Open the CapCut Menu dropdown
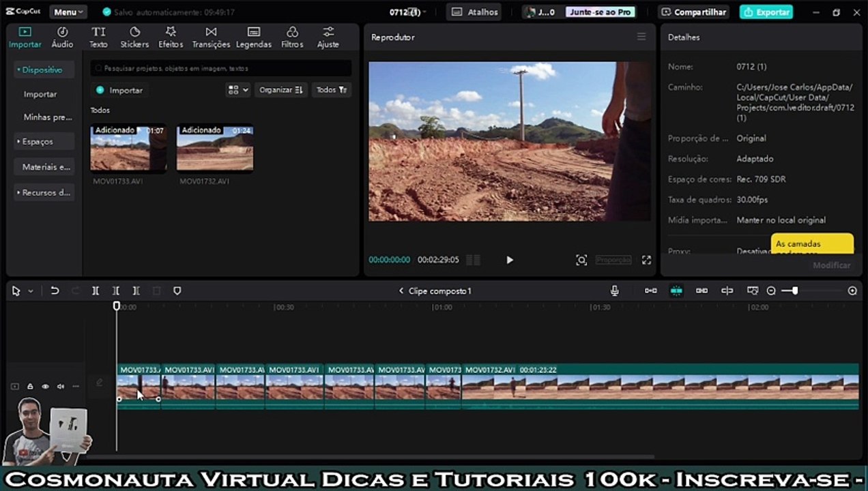Image resolution: width=868 pixels, height=491 pixels. (68, 12)
